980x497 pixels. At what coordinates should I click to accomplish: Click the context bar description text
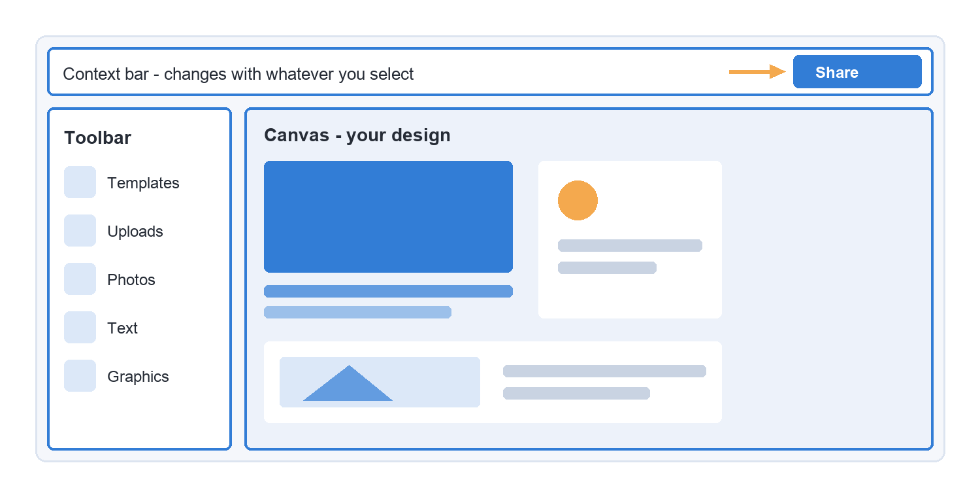coord(238,74)
